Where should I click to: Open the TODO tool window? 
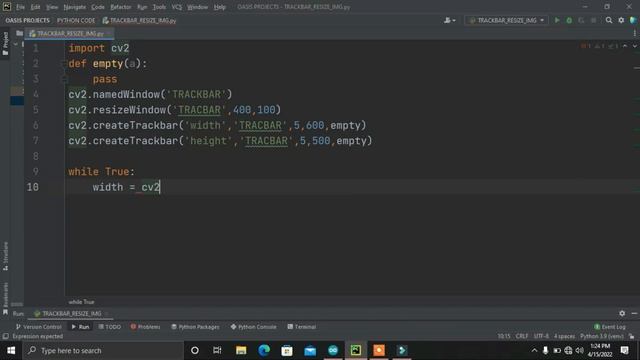pyautogui.click(x=110, y=327)
